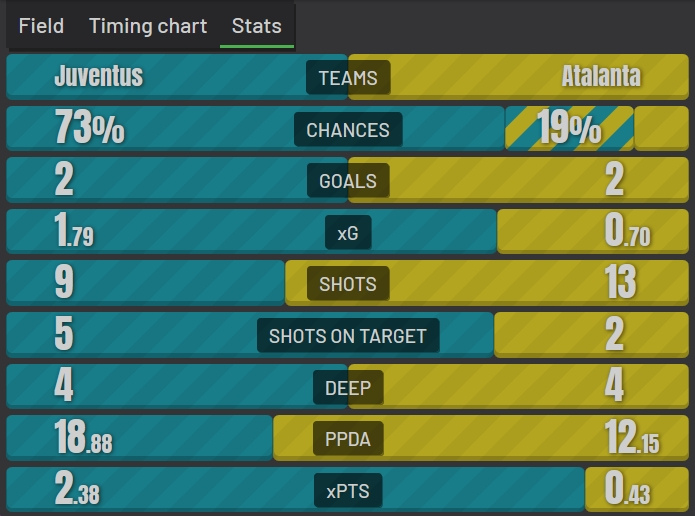
Task: Select Juventus xPTS value 2.38
Action: (x=77, y=488)
